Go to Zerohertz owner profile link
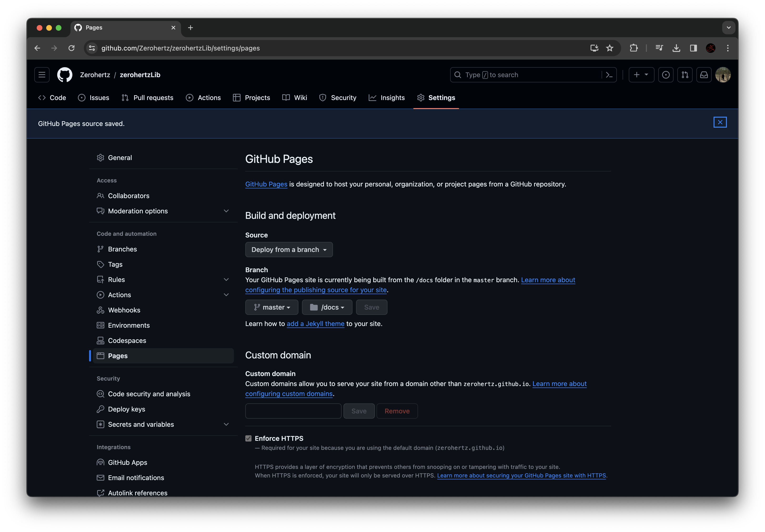Image resolution: width=765 pixels, height=532 pixels. [95, 75]
